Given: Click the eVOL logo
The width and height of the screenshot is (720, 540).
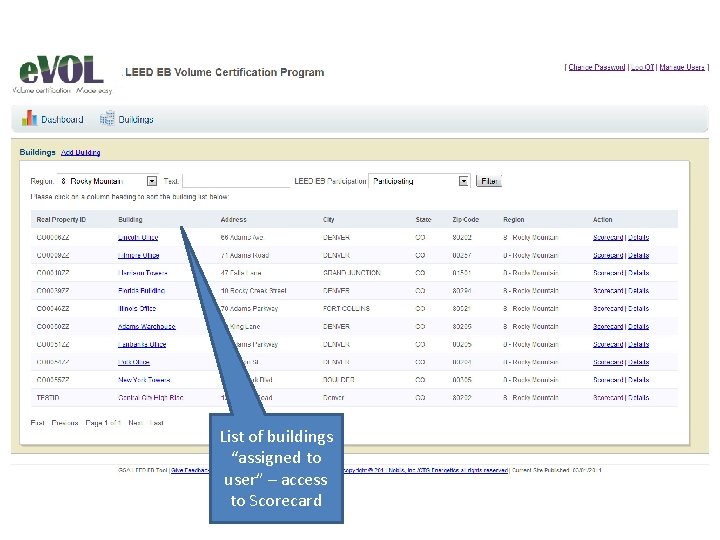Looking at the screenshot, I should [62, 75].
